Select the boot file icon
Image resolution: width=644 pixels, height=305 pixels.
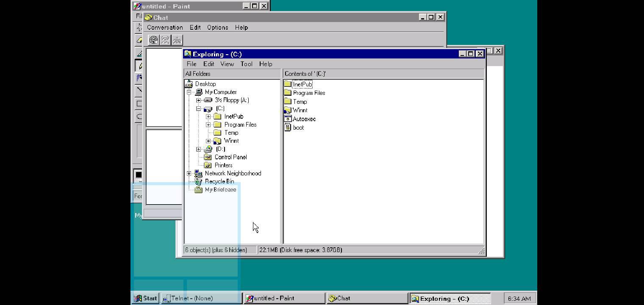288,128
